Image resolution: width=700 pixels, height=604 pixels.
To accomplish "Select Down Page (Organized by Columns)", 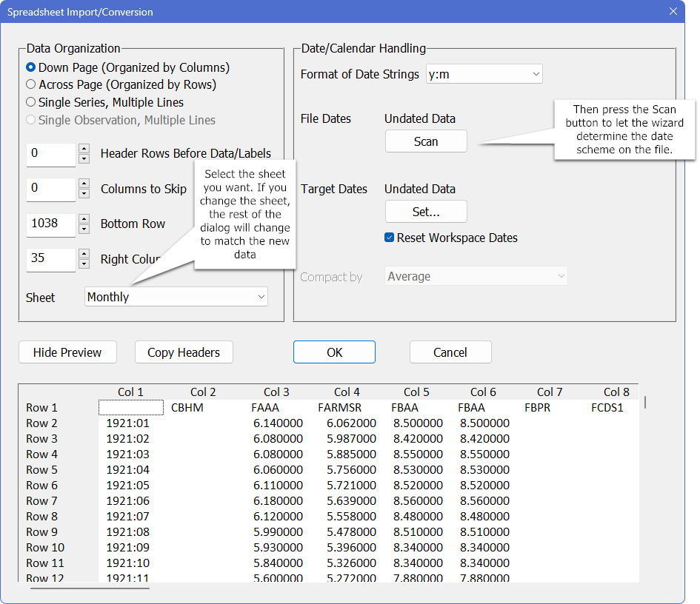I will pos(31,67).
